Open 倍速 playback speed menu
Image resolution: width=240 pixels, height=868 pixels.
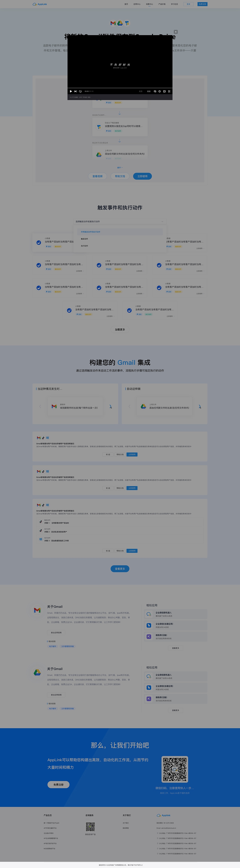[x=149, y=91]
